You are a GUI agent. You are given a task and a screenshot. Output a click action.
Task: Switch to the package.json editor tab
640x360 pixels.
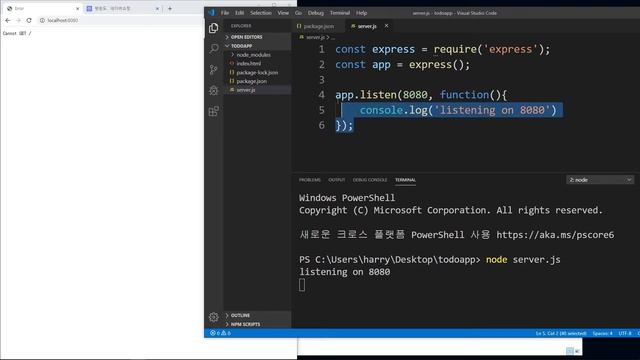tap(318, 26)
